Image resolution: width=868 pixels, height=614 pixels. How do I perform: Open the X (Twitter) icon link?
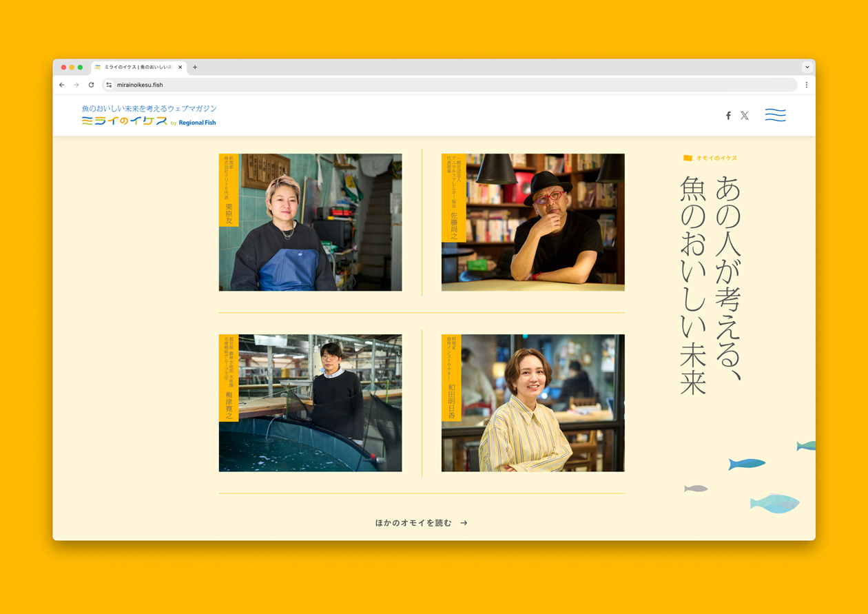pos(745,116)
